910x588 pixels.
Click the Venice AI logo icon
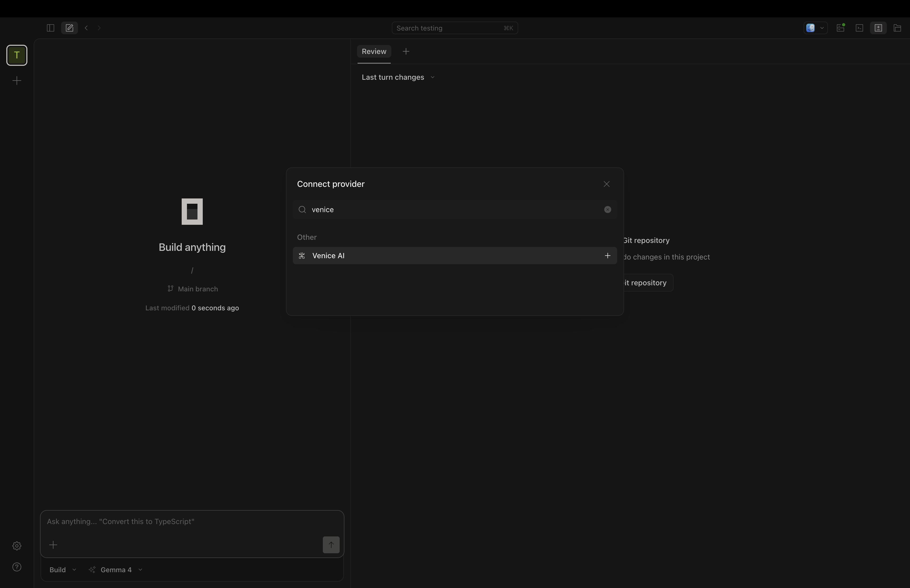click(302, 256)
